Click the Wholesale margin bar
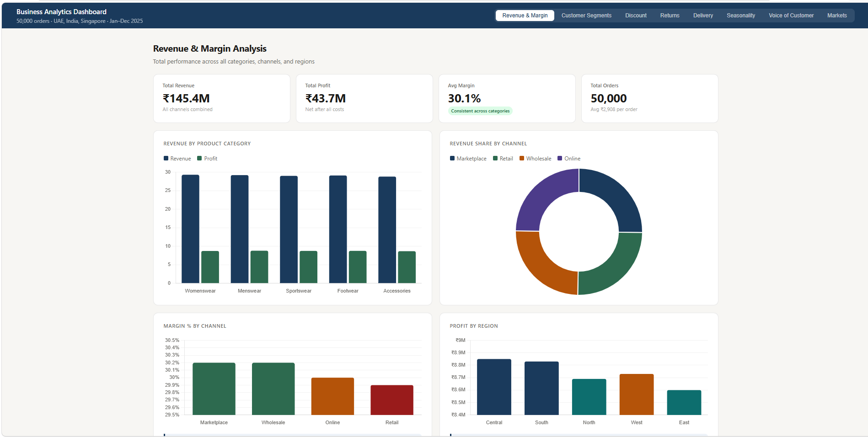868x437 pixels. click(273, 389)
